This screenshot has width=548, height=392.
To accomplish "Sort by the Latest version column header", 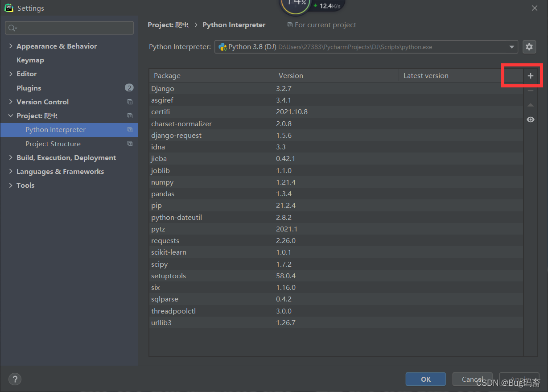I will [461, 76].
